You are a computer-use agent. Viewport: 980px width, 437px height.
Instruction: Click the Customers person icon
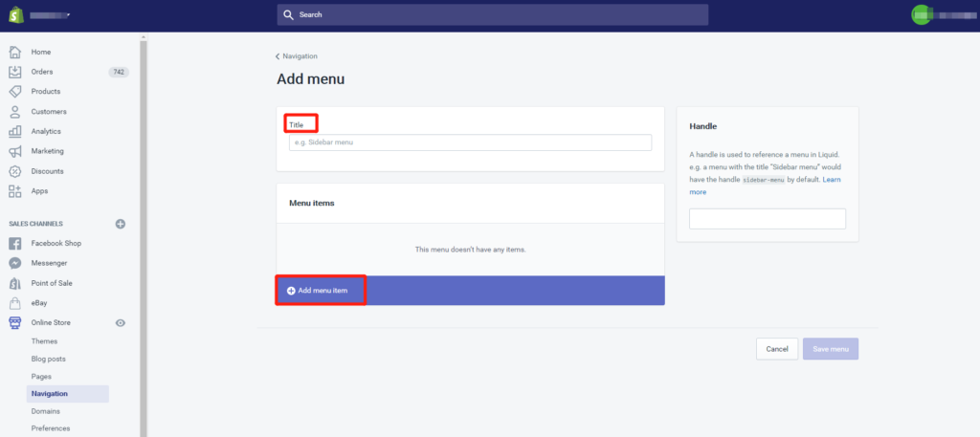pos(15,112)
